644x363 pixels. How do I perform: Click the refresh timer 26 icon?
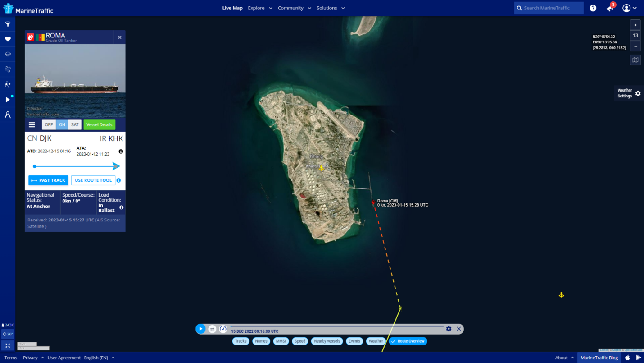(8, 334)
